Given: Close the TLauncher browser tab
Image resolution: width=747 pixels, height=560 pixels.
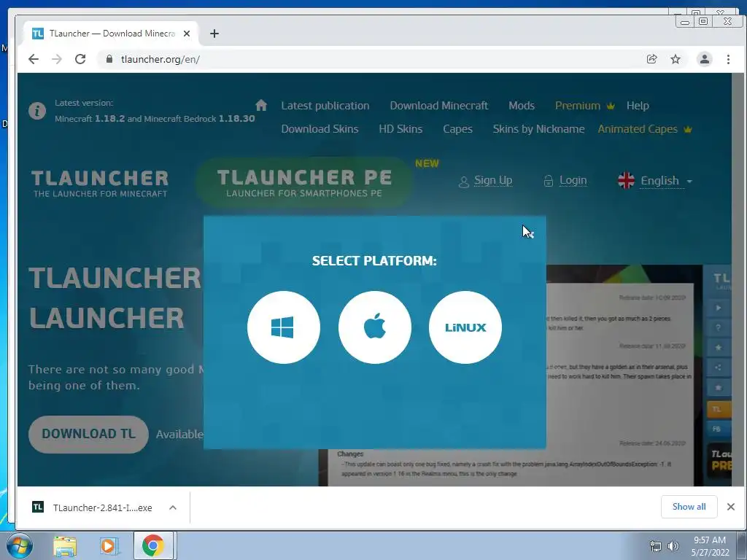Looking at the screenshot, I should 187,34.
